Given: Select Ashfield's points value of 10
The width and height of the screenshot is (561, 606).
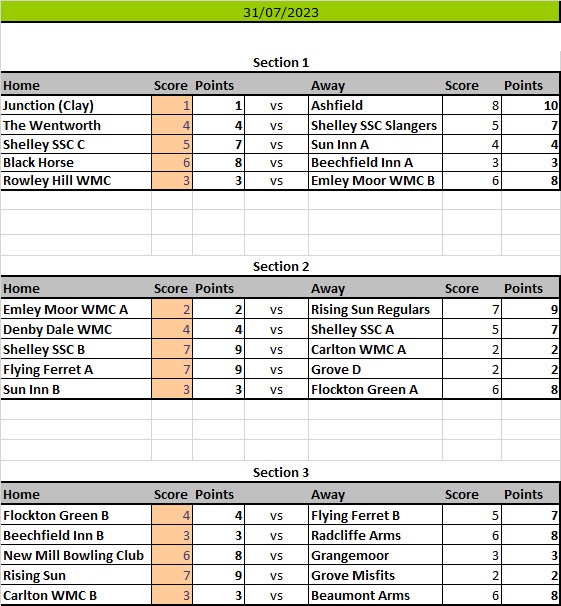Looking at the screenshot, I should click(x=530, y=105).
